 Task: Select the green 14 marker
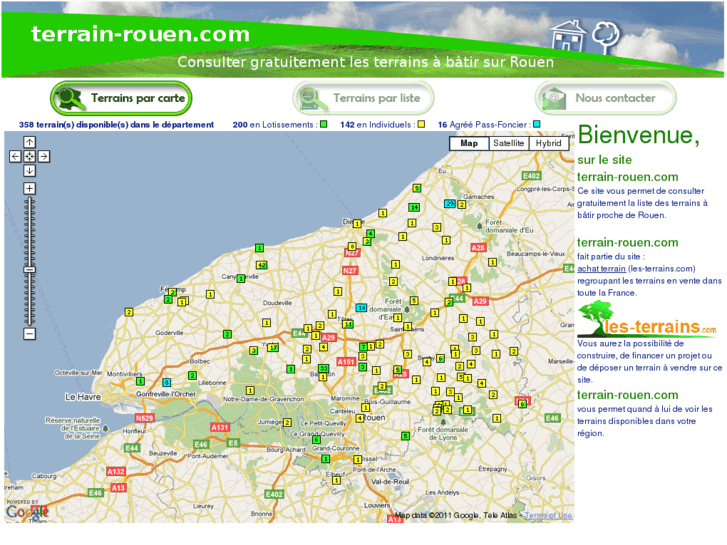coord(414,207)
